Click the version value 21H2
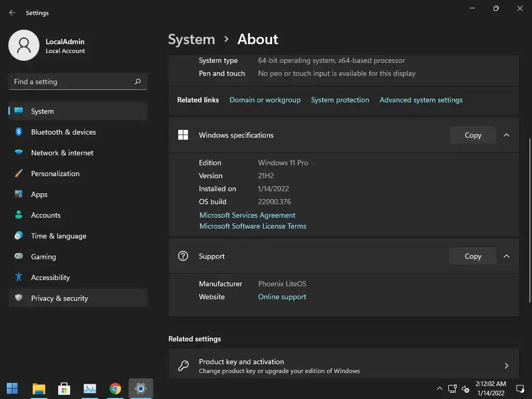The width and height of the screenshot is (532, 399). pyautogui.click(x=265, y=176)
